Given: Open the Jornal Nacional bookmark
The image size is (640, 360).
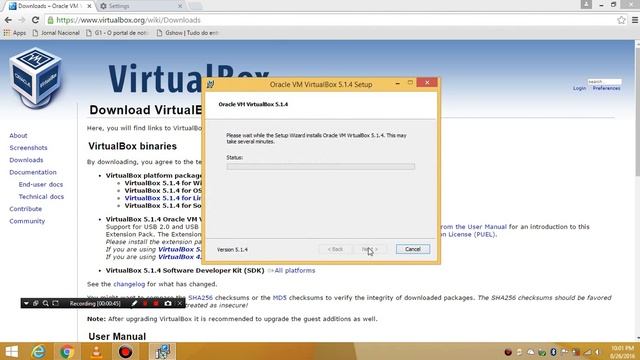Looking at the screenshot, I should [x=56, y=33].
